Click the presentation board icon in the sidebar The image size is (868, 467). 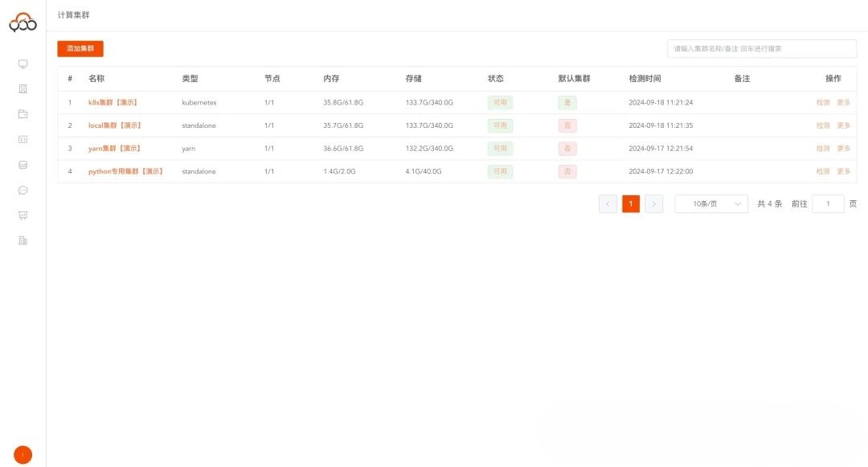click(23, 215)
